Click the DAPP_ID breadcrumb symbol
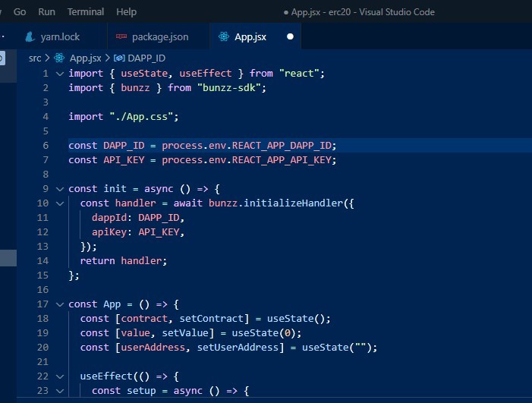 pyautogui.click(x=146, y=58)
